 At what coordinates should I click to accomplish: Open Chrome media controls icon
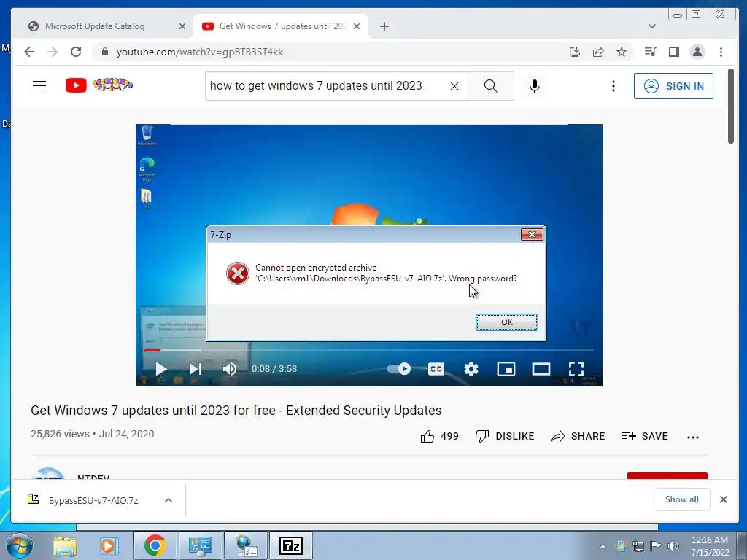[650, 52]
